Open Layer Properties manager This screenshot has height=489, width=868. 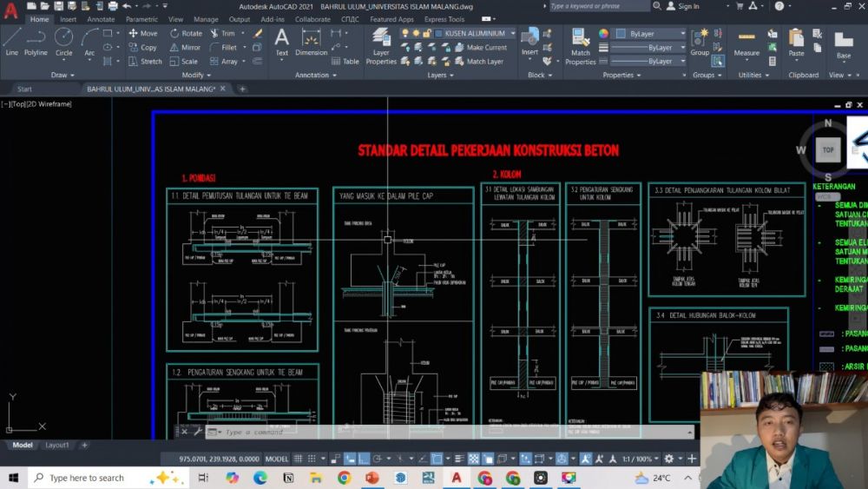click(x=381, y=45)
